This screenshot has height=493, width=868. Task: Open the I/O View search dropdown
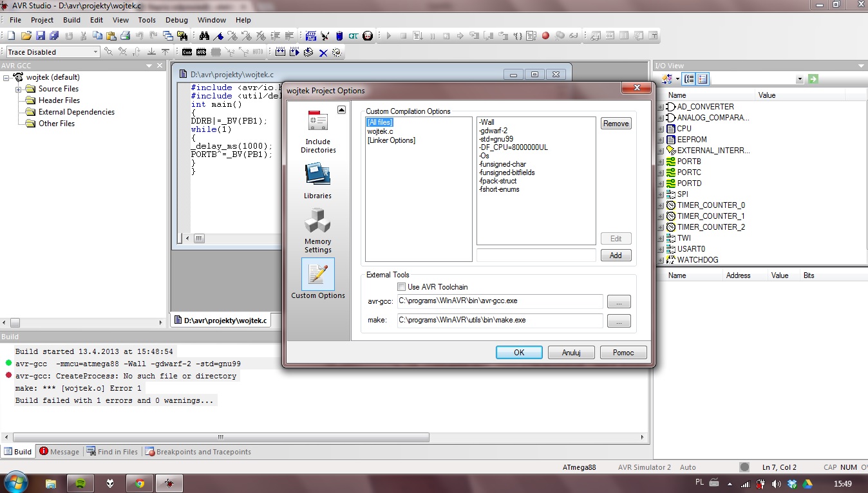coord(800,79)
